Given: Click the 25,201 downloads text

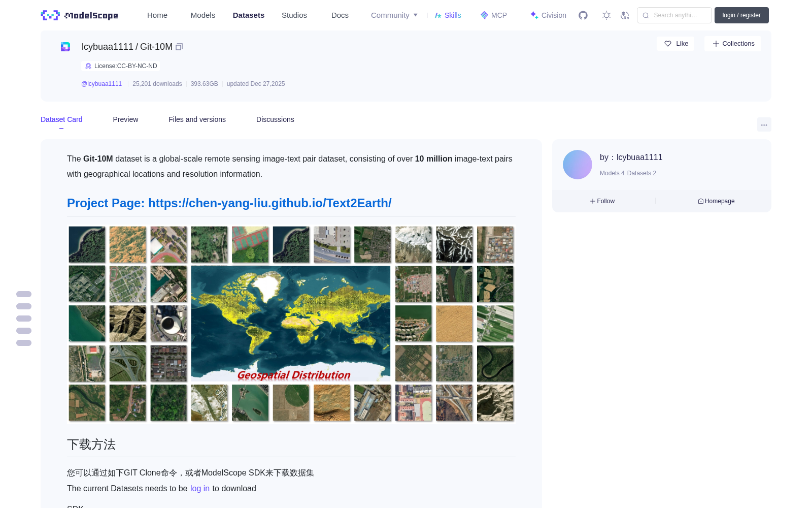Looking at the screenshot, I should coord(157,84).
